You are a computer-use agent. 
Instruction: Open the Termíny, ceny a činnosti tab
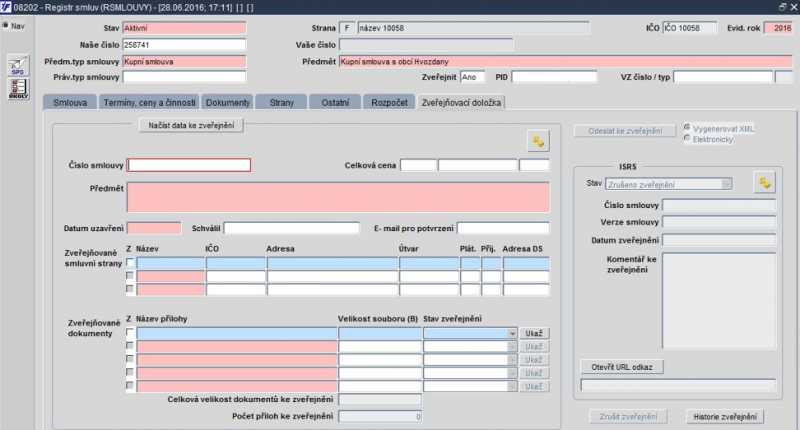[148, 102]
